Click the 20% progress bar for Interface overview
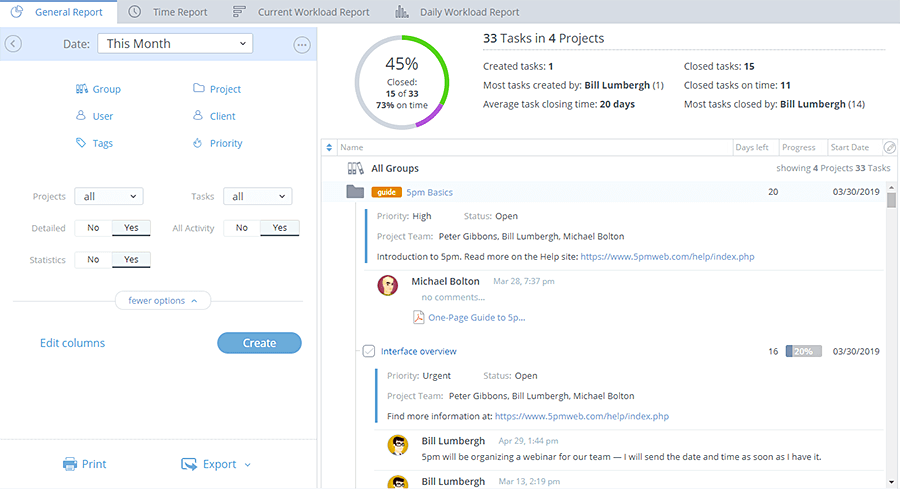 [803, 352]
